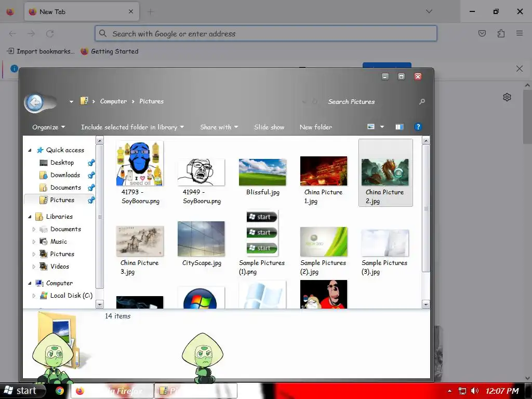
Task: Open a new Firefox tab with plus
Action: [x=150, y=12]
